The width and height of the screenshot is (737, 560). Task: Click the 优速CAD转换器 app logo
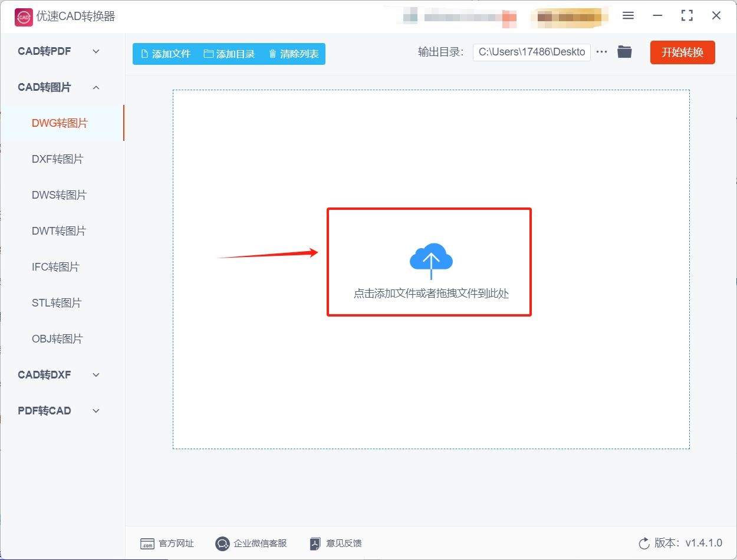click(x=22, y=17)
